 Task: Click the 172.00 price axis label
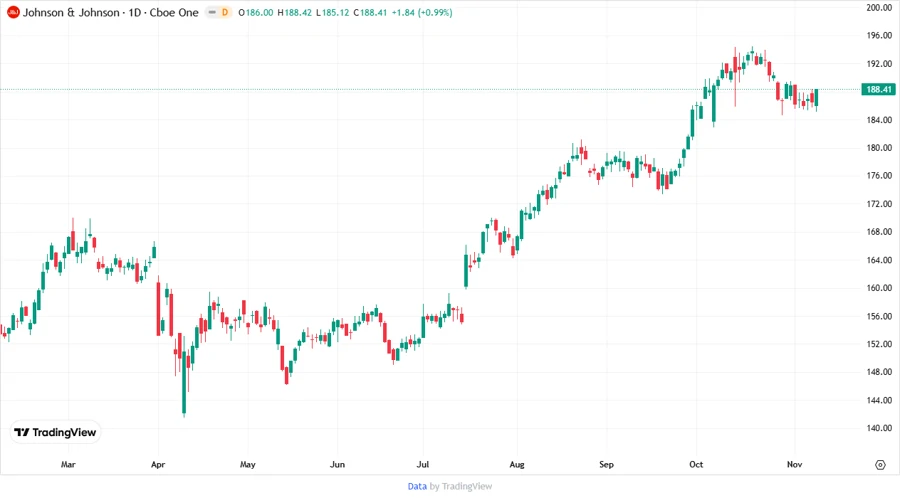(879, 204)
